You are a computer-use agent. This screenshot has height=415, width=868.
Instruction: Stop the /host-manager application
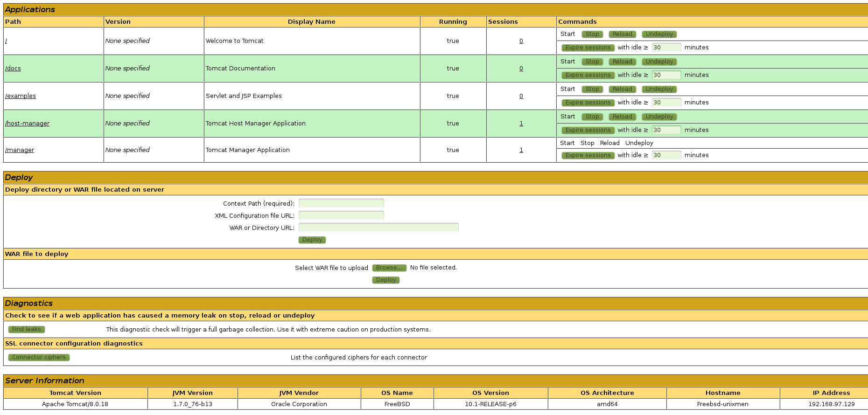(592, 117)
